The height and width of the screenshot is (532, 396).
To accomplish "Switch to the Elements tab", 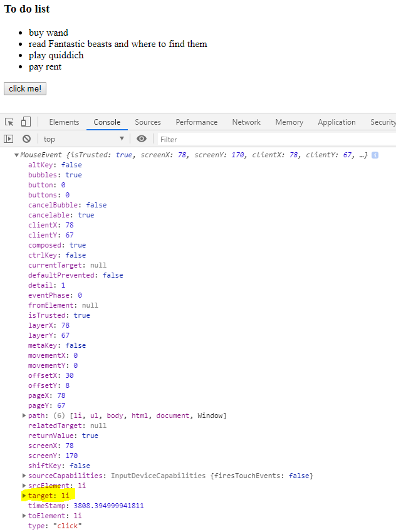I will coord(64,122).
